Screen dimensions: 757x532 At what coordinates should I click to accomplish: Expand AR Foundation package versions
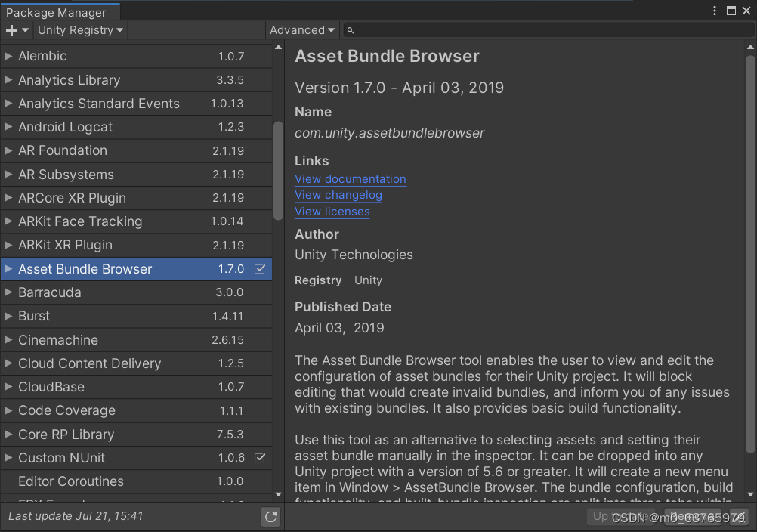click(x=8, y=150)
